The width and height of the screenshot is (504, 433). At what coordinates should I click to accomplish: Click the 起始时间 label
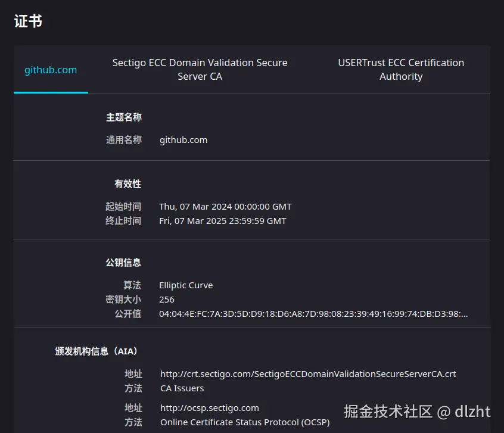(x=123, y=206)
